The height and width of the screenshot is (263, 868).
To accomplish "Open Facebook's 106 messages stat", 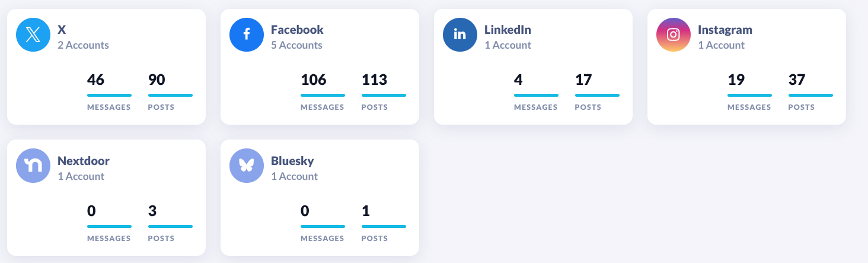I will tap(314, 80).
